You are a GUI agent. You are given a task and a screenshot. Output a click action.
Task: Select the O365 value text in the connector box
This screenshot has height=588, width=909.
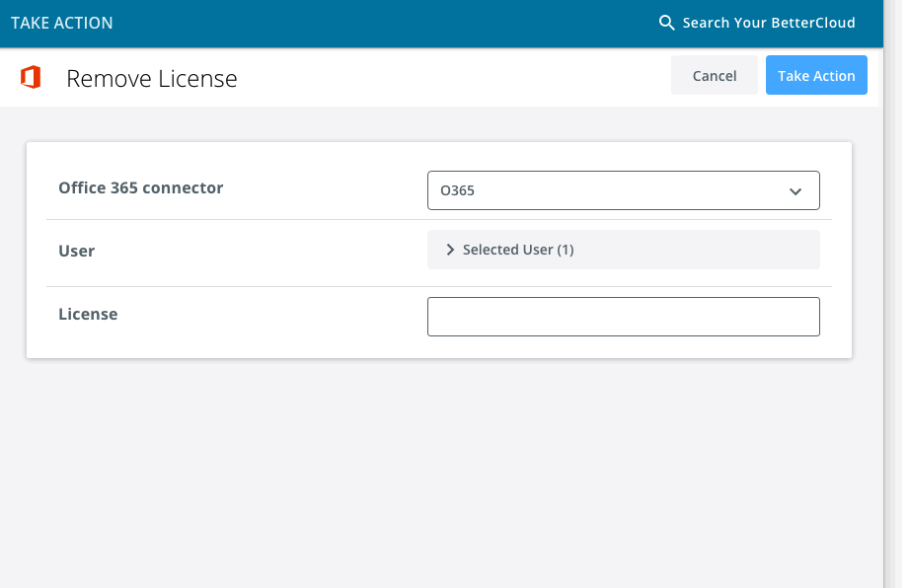click(x=457, y=191)
